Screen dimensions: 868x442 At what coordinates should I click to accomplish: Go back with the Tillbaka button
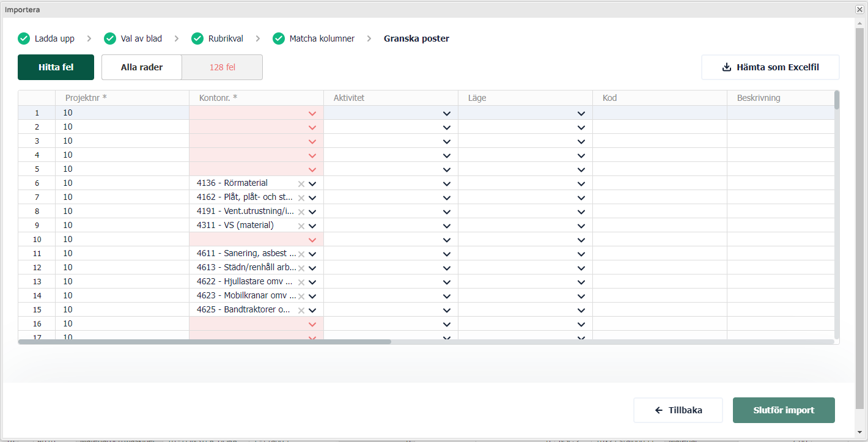pyautogui.click(x=678, y=410)
